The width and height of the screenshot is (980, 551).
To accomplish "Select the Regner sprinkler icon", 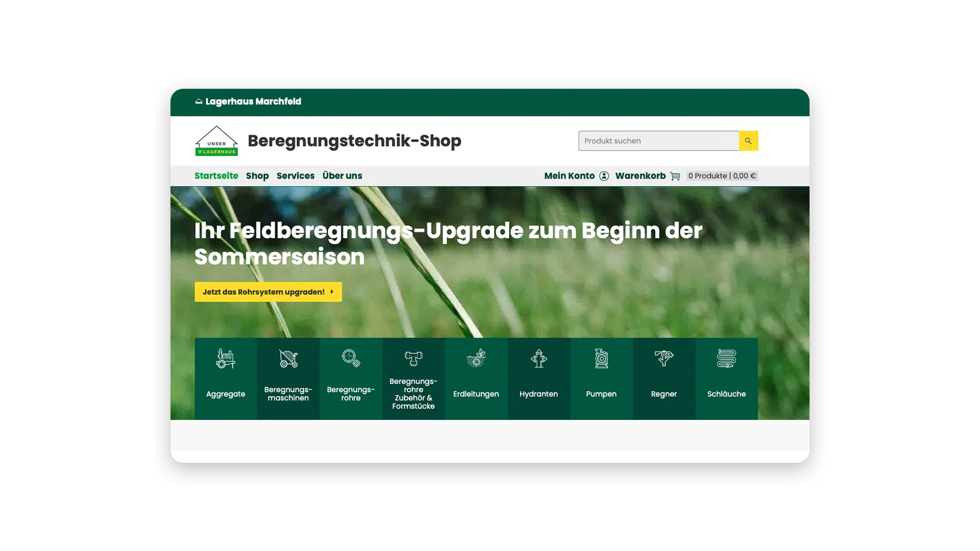I will click(x=664, y=358).
